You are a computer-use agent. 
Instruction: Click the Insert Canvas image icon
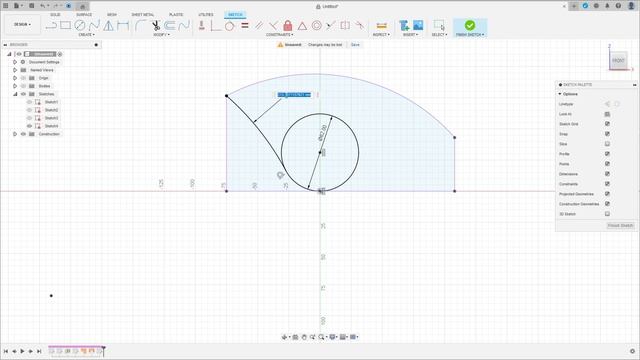pos(418,25)
